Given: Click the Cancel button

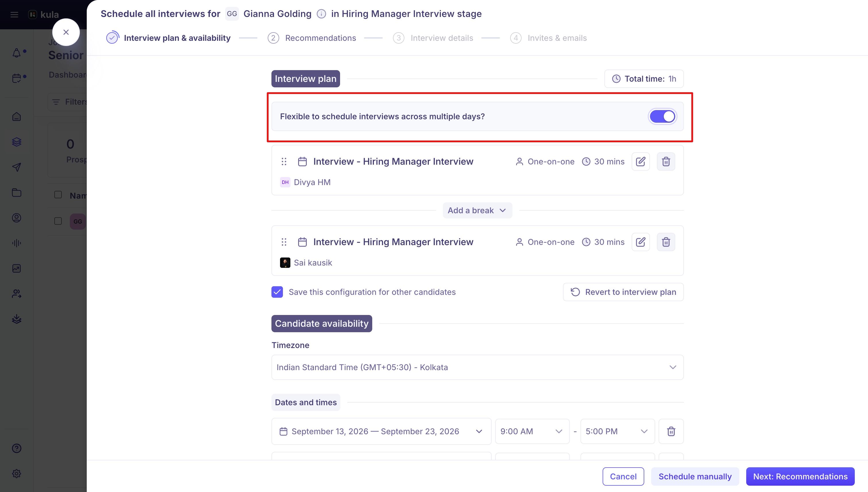Looking at the screenshot, I should point(623,476).
